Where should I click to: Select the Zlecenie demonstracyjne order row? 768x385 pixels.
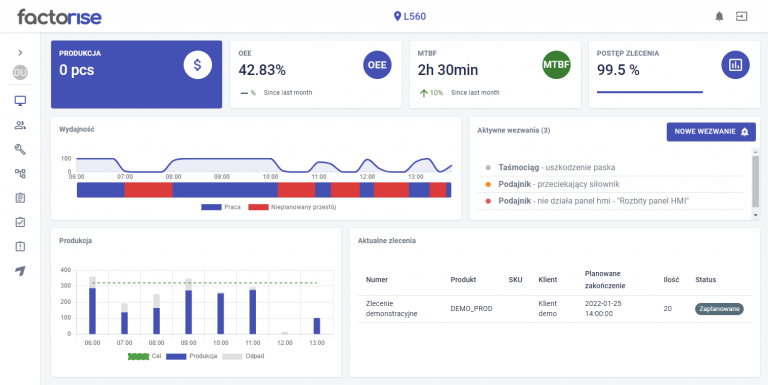click(554, 309)
